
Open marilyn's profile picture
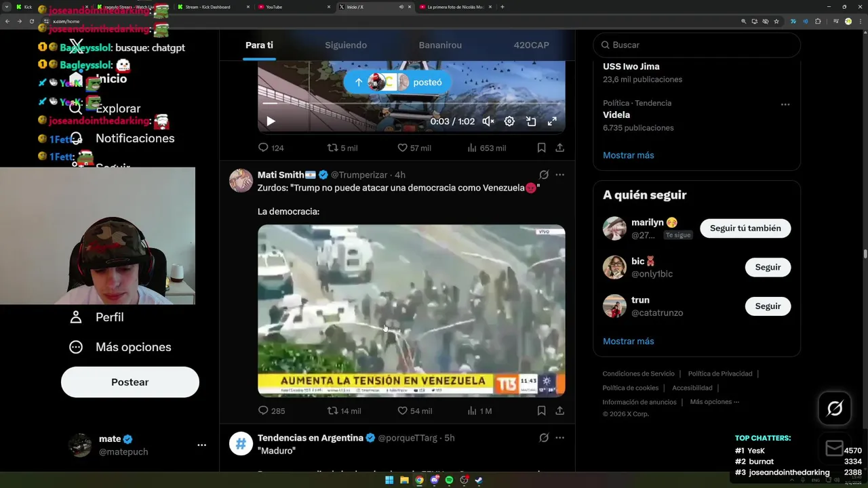[x=614, y=228]
